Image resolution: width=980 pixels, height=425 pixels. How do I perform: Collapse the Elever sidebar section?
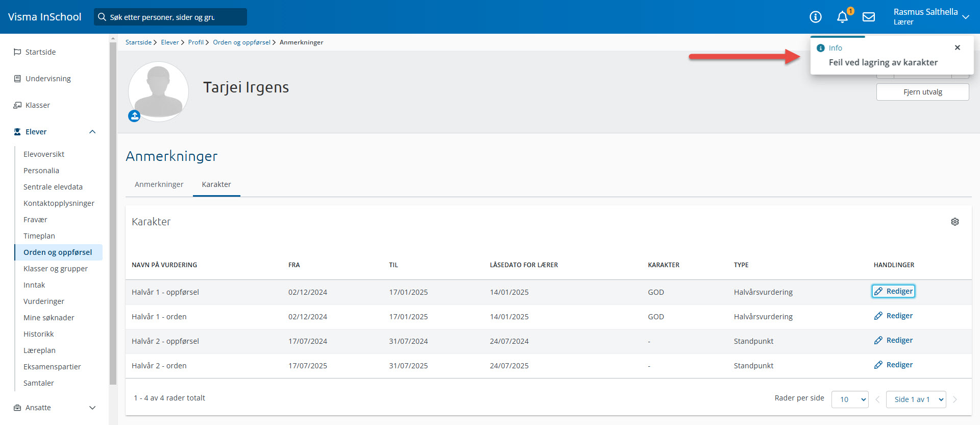pyautogui.click(x=92, y=132)
